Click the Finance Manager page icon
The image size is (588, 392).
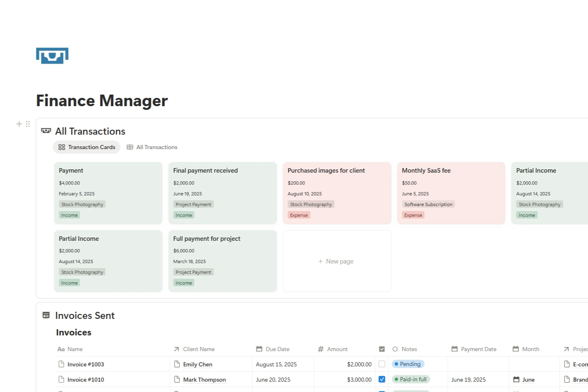pyautogui.click(x=52, y=56)
